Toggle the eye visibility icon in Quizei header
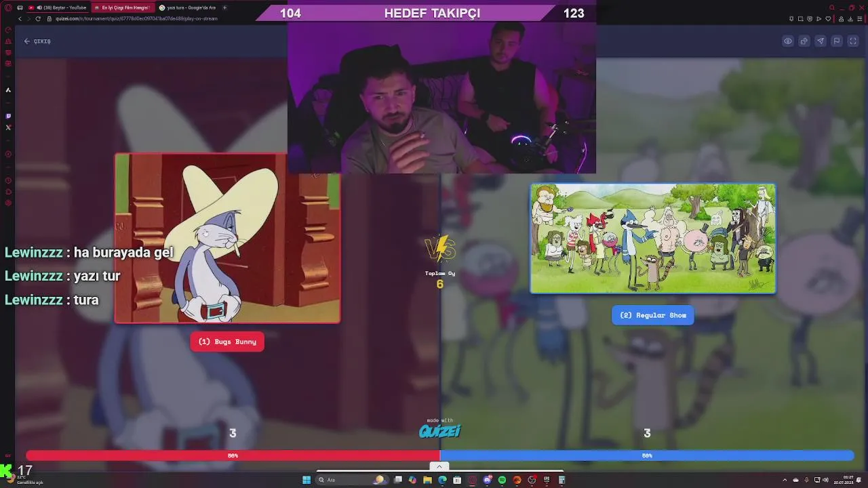This screenshot has width=868, height=488. 788,41
